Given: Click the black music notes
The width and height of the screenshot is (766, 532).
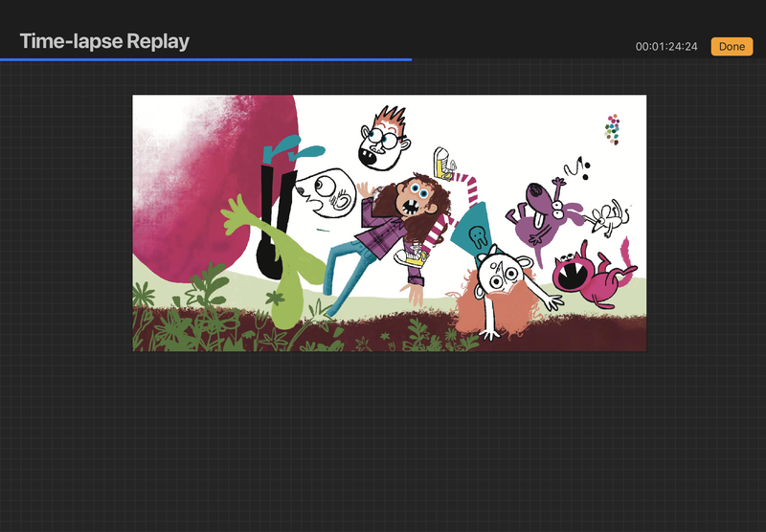Looking at the screenshot, I should point(576,169).
